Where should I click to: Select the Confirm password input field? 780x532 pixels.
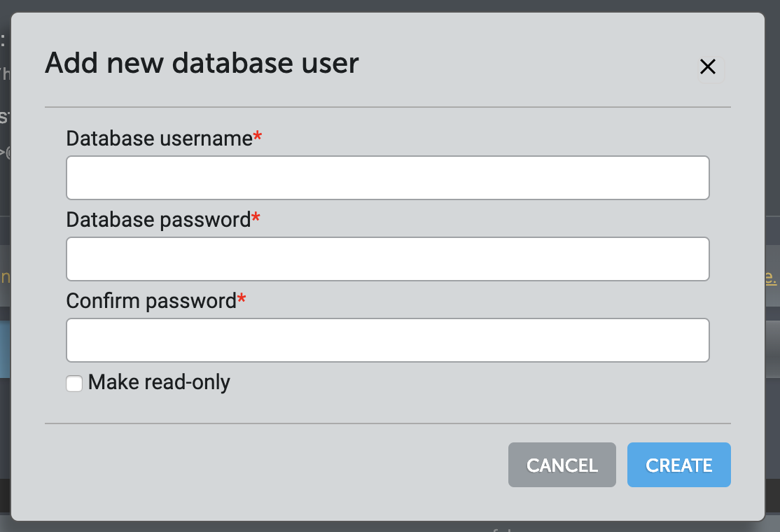[x=387, y=340]
